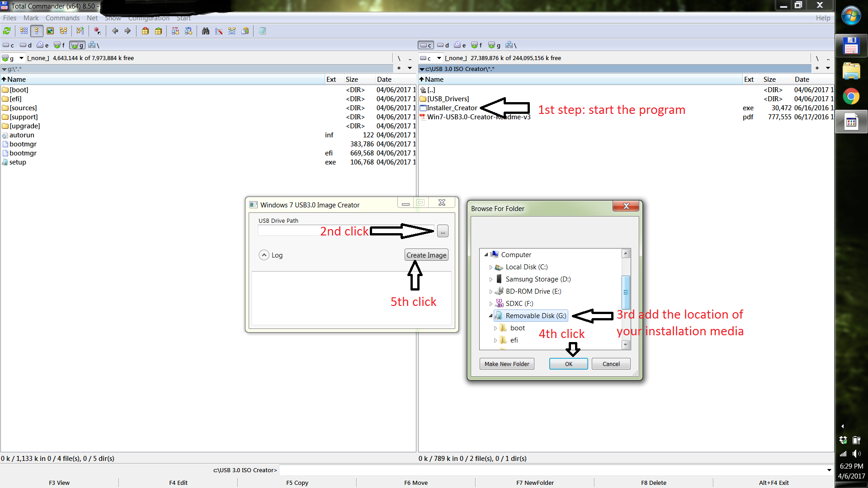Screen dimensions: 868x488
Task: Click the F5 Copy button
Action: click(297, 483)
